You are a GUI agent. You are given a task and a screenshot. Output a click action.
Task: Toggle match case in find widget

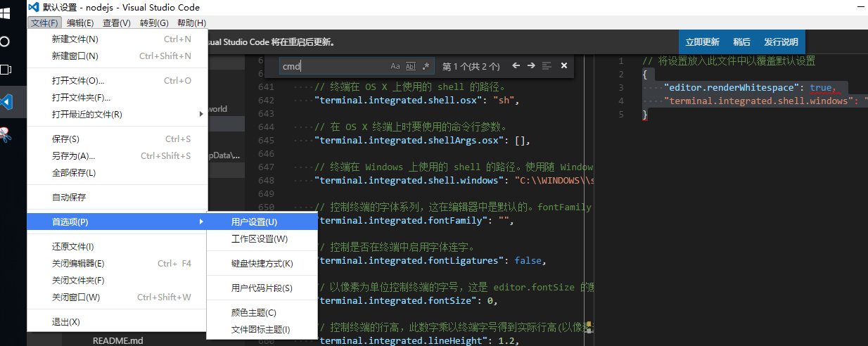395,66
